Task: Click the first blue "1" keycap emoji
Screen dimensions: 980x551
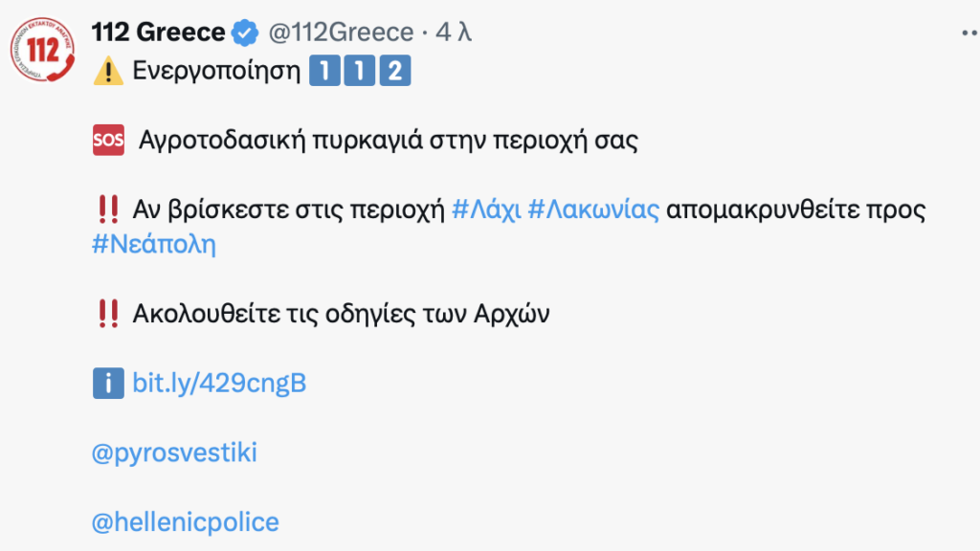Action: click(x=325, y=73)
